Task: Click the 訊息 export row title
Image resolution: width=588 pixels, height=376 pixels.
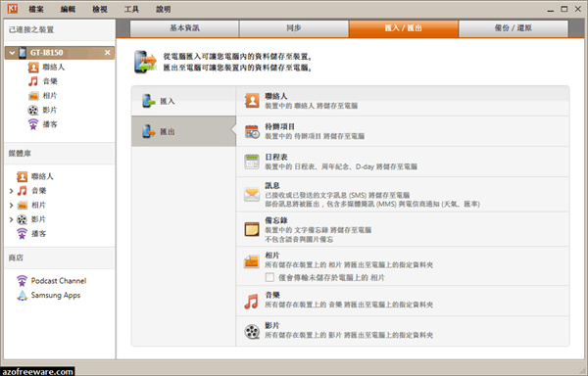Action: click(272, 185)
